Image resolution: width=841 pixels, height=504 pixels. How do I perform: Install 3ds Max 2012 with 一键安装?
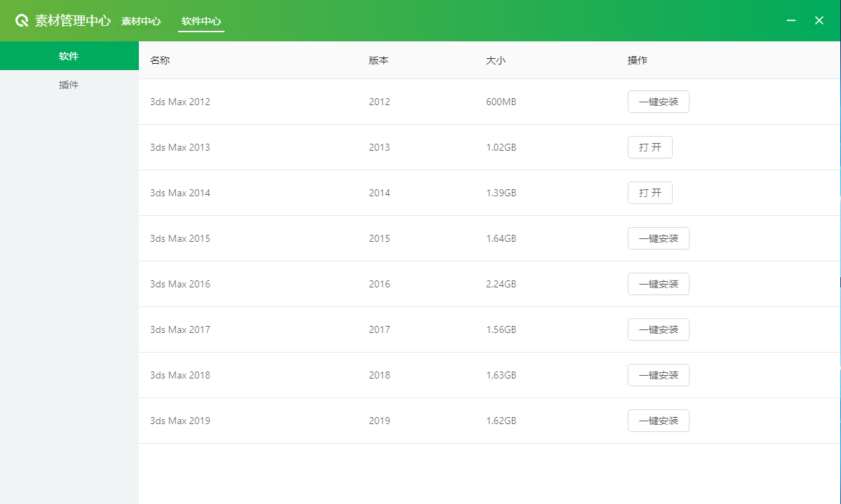tap(658, 102)
